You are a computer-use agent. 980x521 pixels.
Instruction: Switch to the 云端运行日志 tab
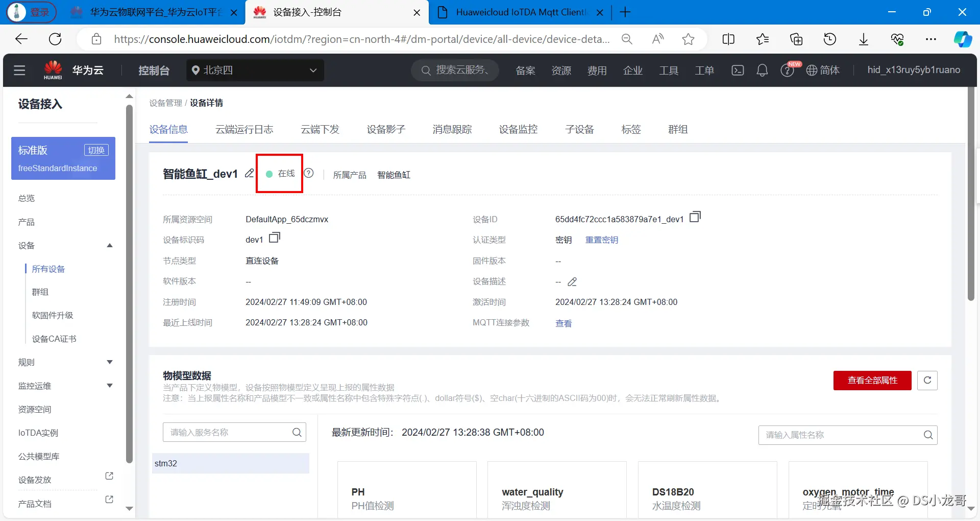(244, 130)
